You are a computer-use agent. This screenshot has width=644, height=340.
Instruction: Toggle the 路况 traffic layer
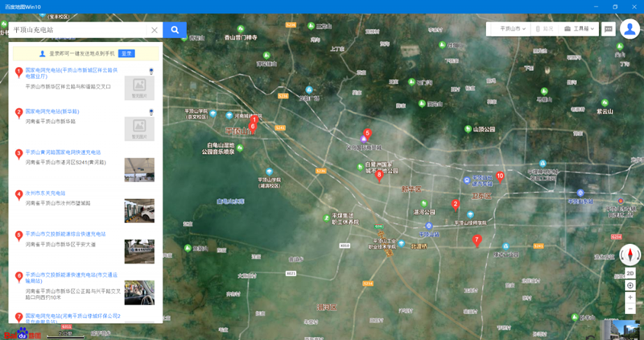[x=545, y=29]
